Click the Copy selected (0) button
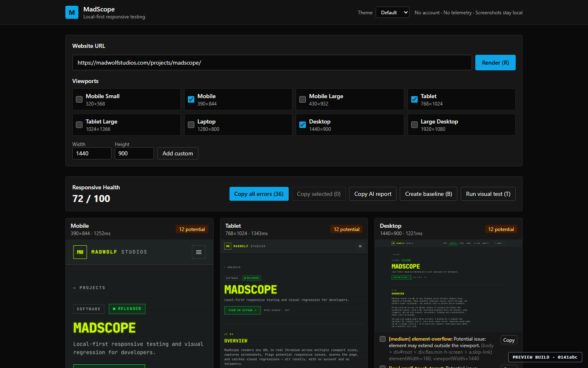588x368 pixels. 319,194
